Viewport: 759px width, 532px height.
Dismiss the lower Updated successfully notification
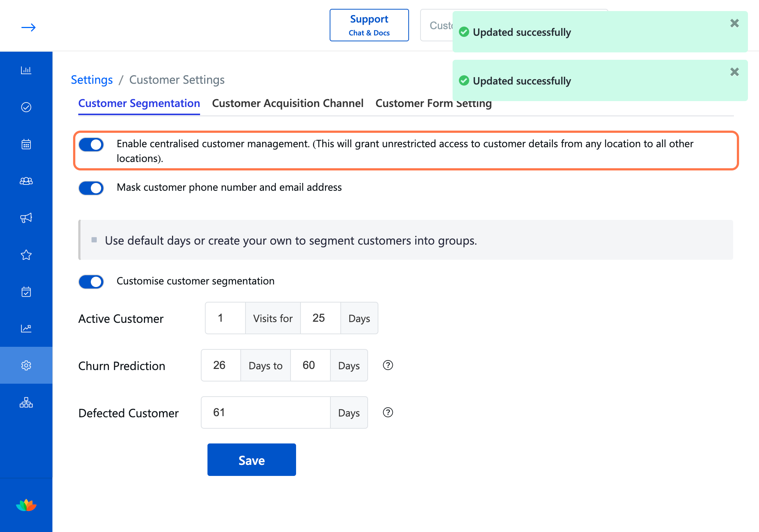735,72
